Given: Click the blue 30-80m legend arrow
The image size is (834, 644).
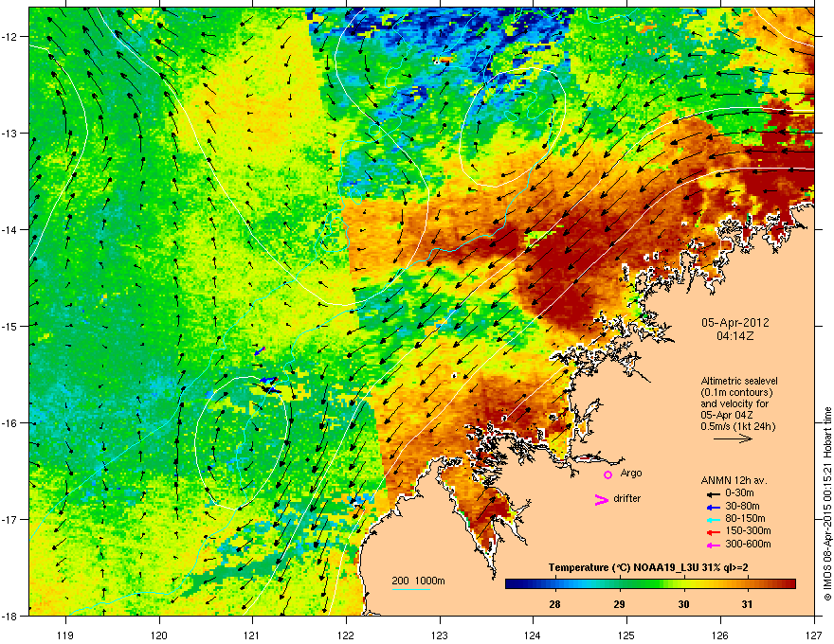Looking at the screenshot, I should (714, 507).
